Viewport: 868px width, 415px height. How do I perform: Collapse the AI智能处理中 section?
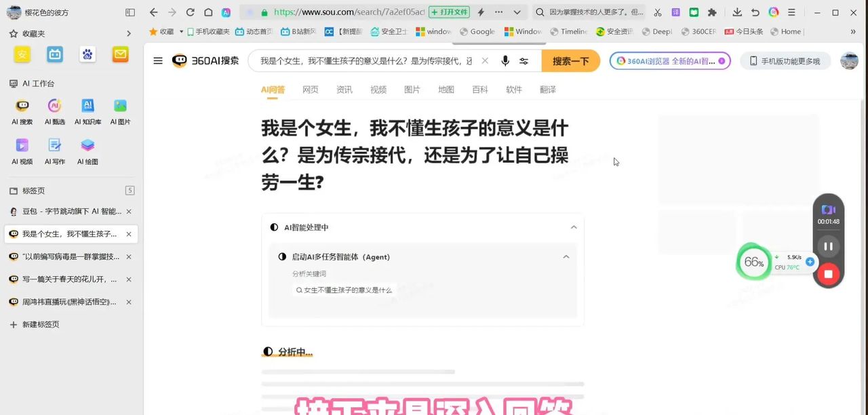click(x=574, y=227)
